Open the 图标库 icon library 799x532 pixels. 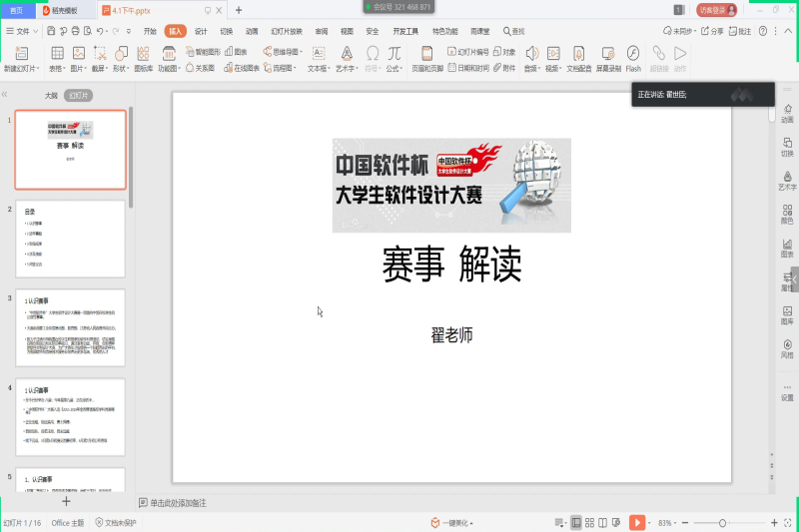143,54
